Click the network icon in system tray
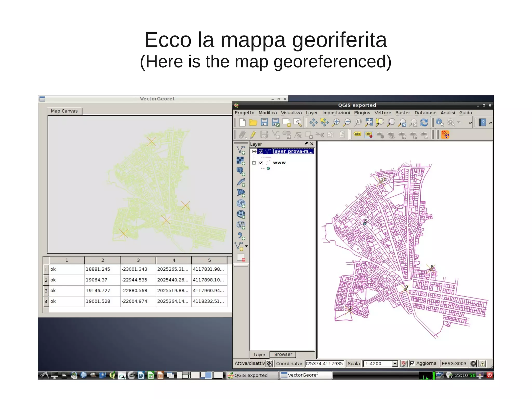 click(440, 375)
